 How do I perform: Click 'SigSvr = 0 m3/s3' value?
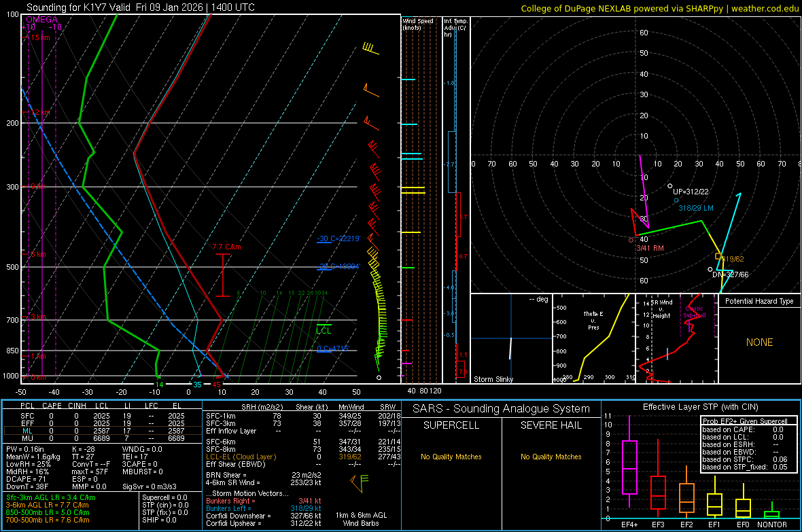150,487
